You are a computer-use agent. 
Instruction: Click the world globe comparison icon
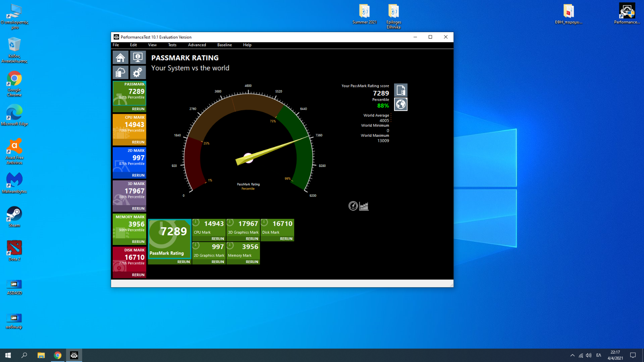(401, 104)
